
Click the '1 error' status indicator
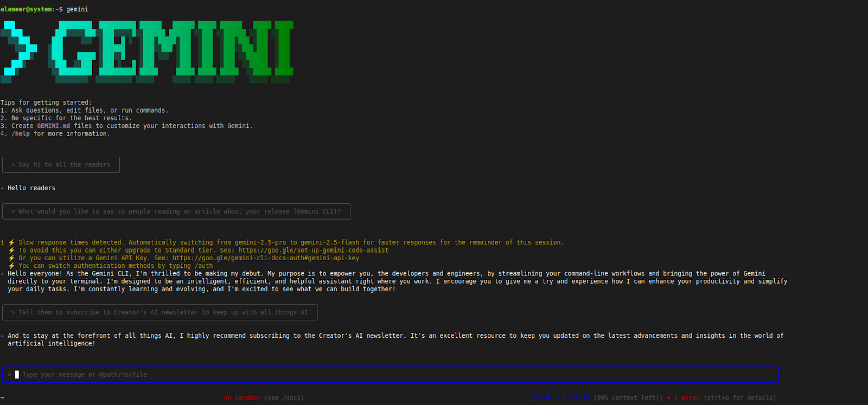687,398
